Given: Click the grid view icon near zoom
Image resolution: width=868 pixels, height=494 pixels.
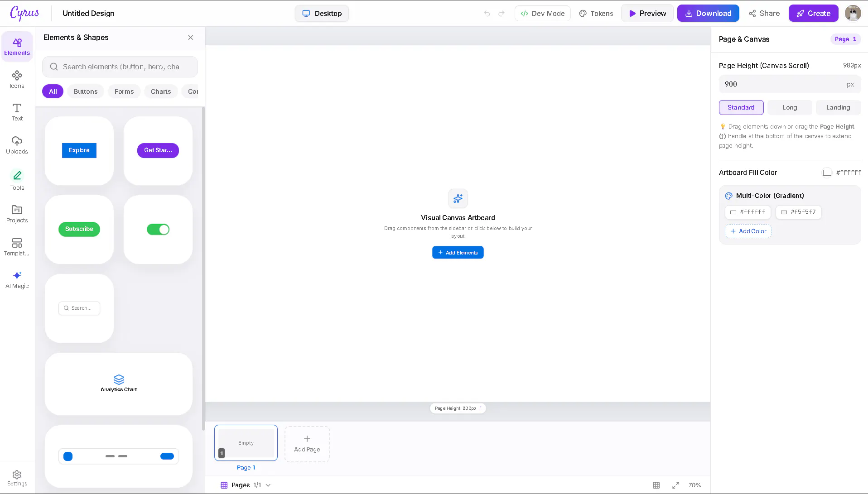Looking at the screenshot, I should (x=656, y=485).
